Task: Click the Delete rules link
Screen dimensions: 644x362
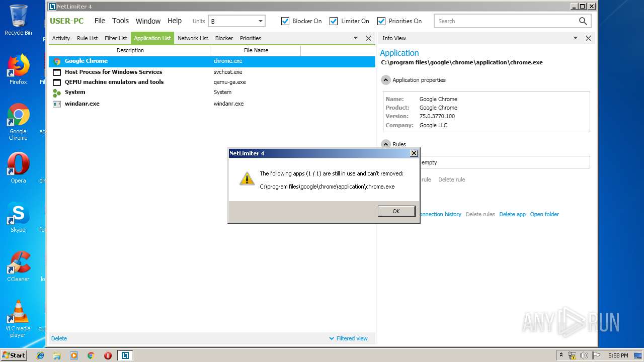Action: pyautogui.click(x=480, y=214)
